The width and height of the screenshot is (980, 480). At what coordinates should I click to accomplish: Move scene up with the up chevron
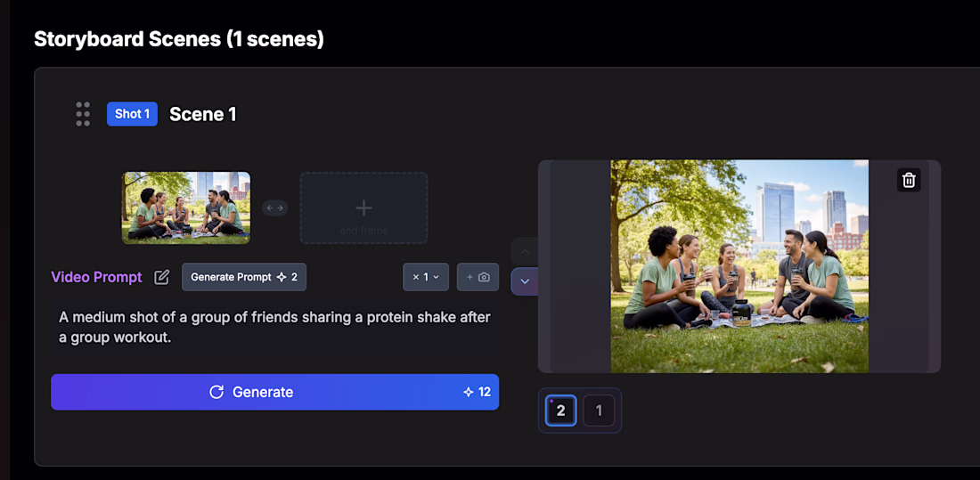coord(525,251)
